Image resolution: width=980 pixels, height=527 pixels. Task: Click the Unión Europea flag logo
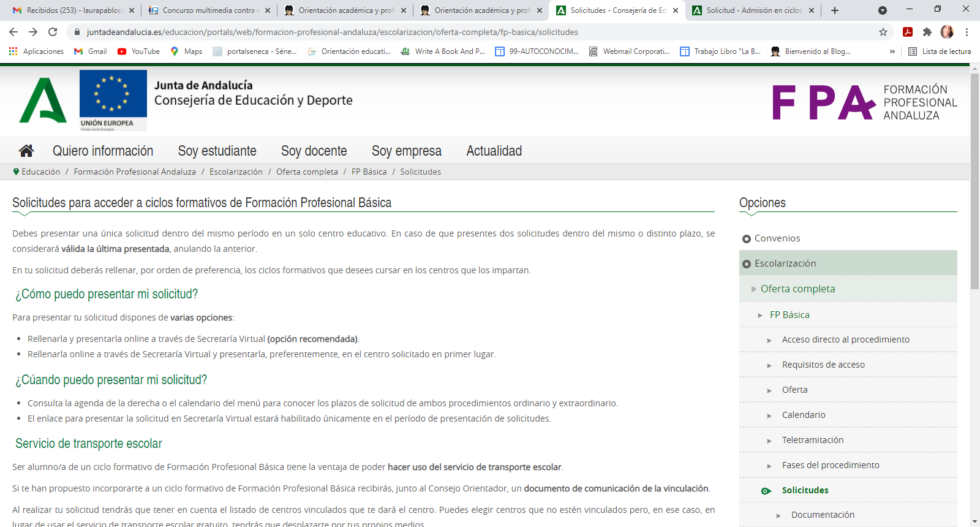tap(113, 100)
